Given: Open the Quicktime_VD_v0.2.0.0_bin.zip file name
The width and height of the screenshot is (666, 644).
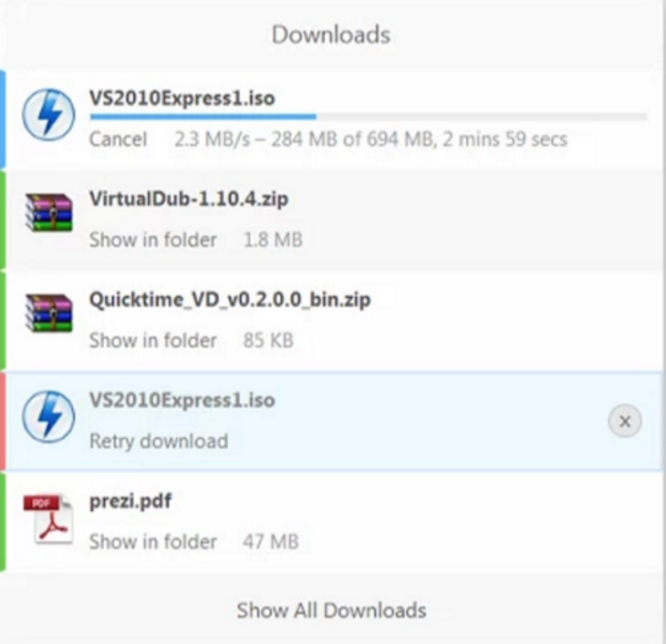Looking at the screenshot, I should (230, 300).
